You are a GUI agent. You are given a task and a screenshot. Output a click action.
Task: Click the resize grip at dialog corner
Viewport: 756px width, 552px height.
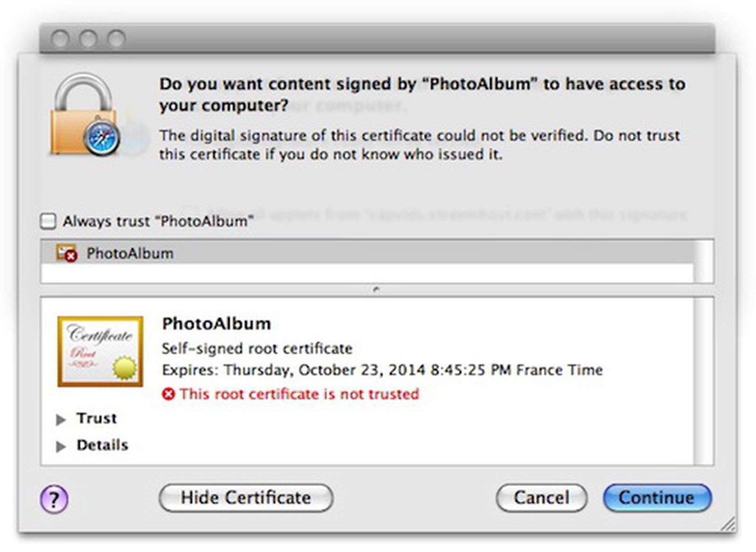728,524
